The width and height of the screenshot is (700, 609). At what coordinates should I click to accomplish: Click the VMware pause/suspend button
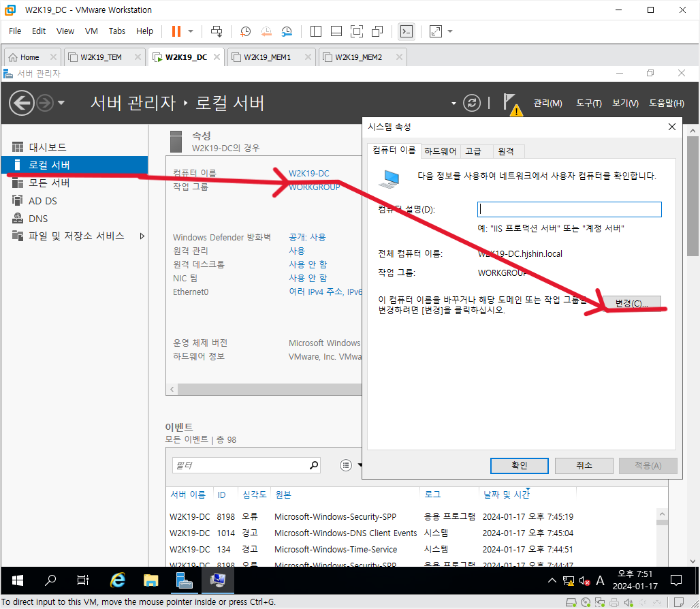click(x=176, y=31)
